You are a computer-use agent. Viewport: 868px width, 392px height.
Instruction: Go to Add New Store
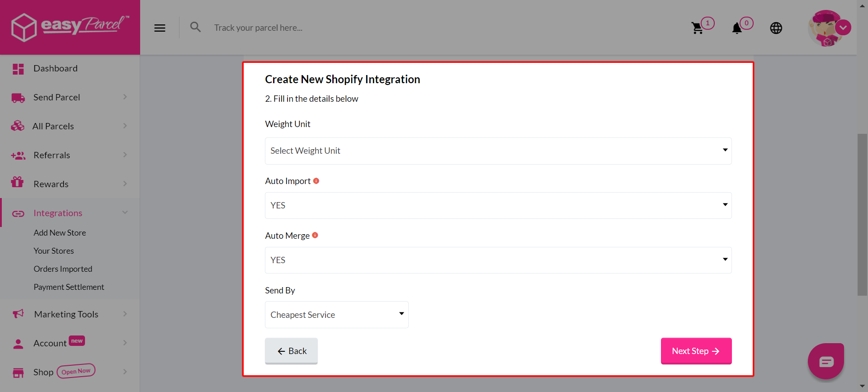(x=60, y=233)
